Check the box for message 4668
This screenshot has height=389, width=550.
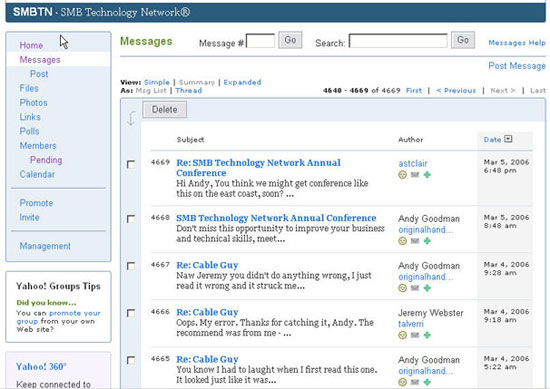[x=131, y=219]
